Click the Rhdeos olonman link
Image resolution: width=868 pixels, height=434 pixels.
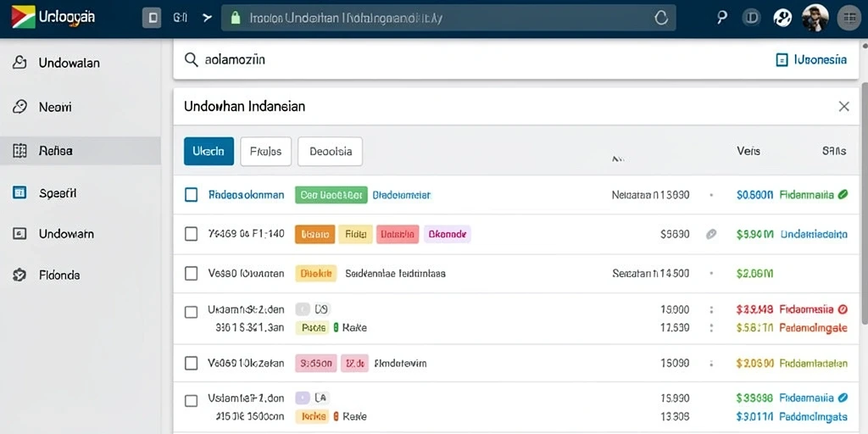click(x=247, y=195)
